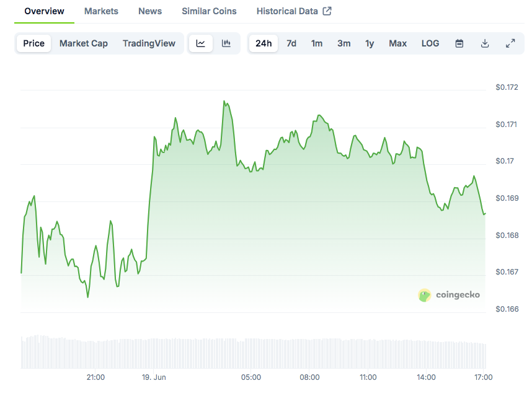Switch to line chart view icon
532x396 pixels.
pos(201,43)
